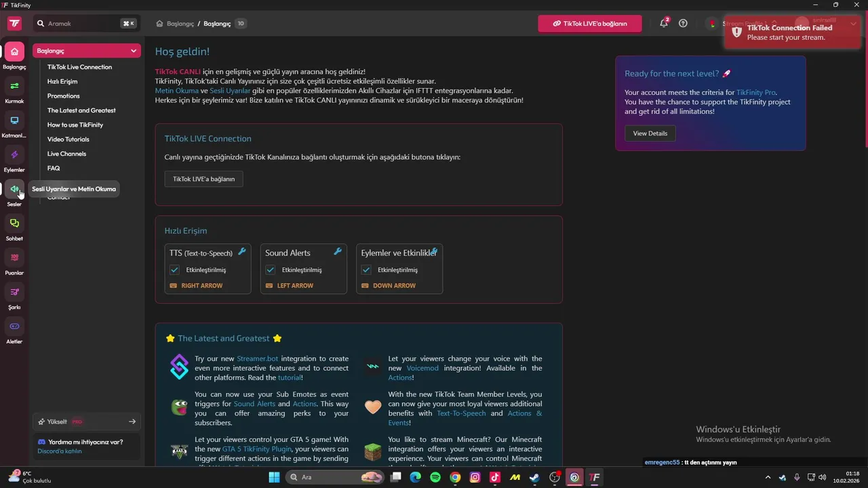
Task: Open Instagram from the taskbar
Action: click(x=475, y=477)
